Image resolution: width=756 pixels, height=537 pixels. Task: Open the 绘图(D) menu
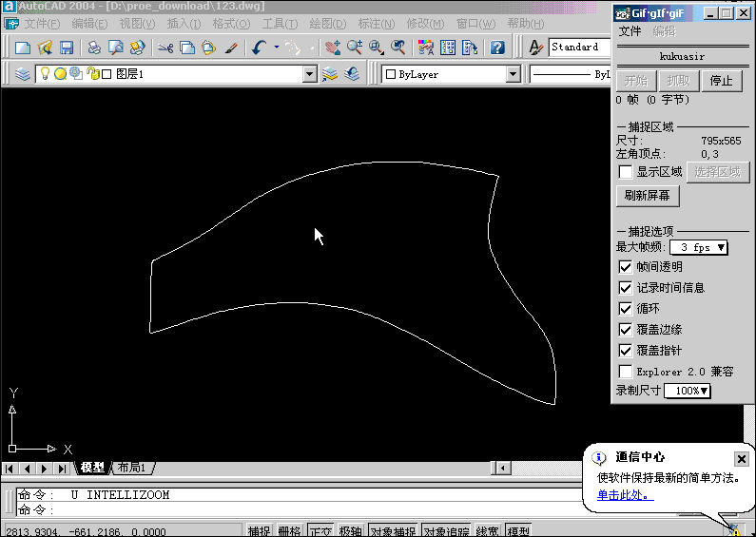[328, 24]
